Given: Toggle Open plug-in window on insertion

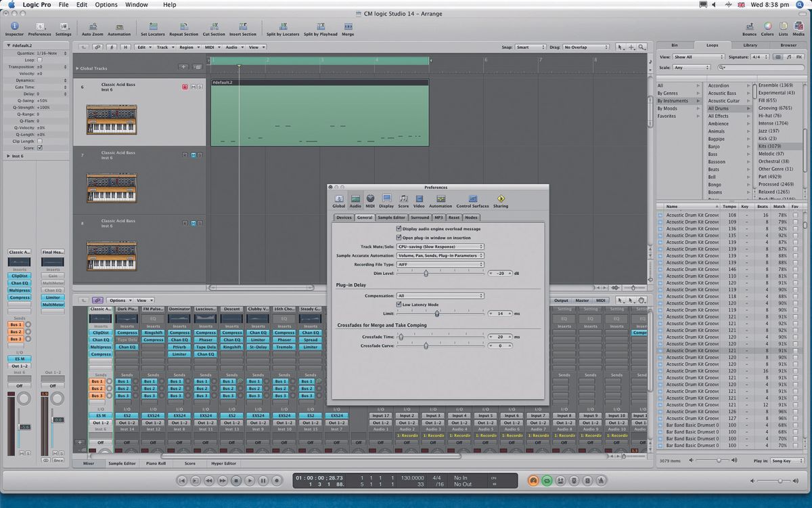Looking at the screenshot, I should (x=399, y=238).
